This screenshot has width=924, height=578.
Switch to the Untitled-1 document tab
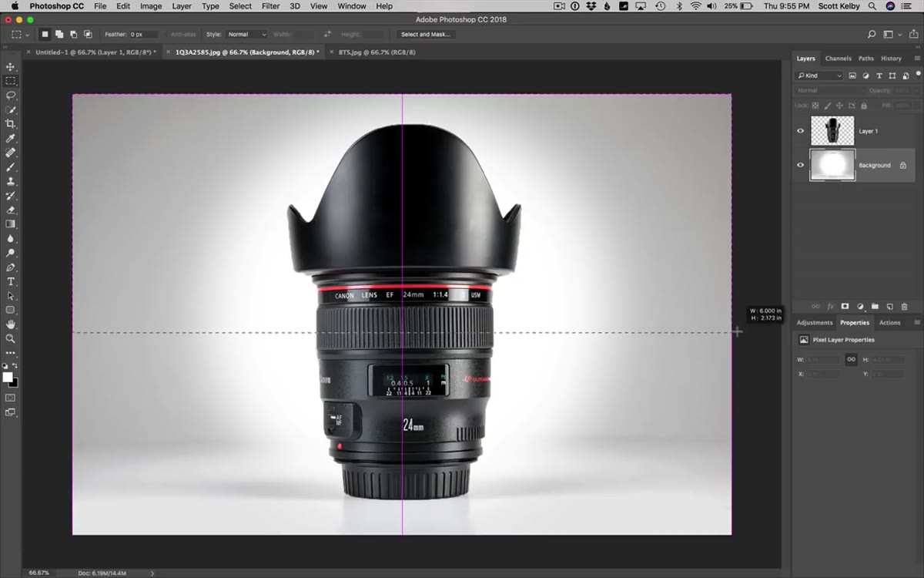[x=95, y=52]
